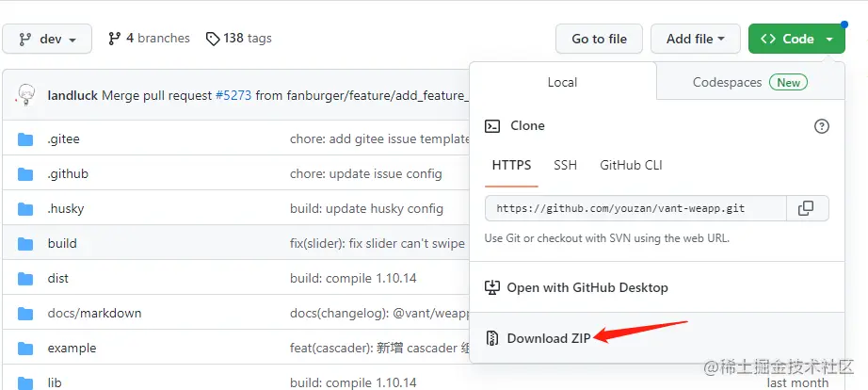Open the landluck author link

pyautogui.click(x=73, y=95)
